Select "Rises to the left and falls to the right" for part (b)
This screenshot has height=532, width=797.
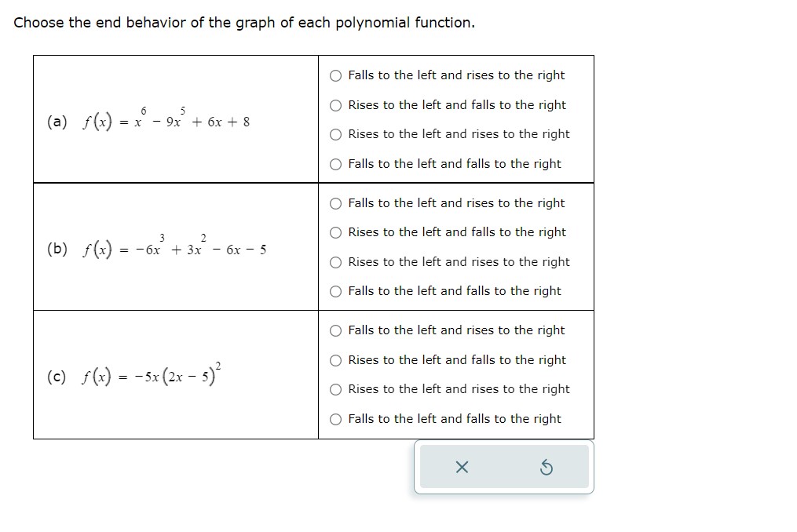click(x=335, y=232)
